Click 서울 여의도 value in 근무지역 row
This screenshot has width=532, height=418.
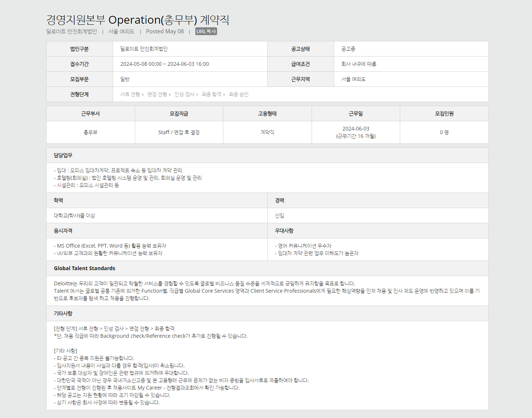point(354,79)
